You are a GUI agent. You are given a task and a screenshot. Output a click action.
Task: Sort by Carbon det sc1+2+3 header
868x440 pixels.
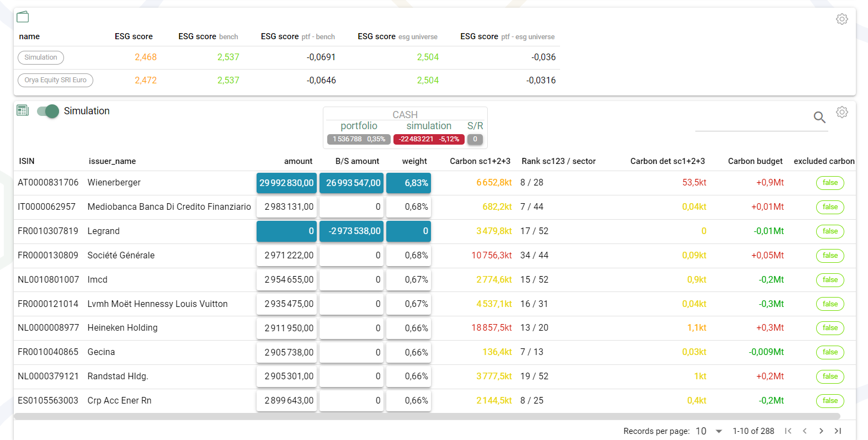tap(668, 161)
